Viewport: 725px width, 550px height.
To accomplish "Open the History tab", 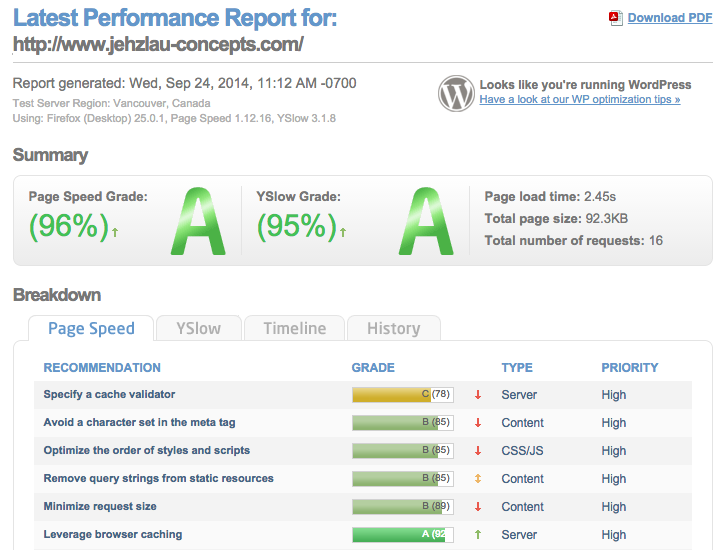I will 393,328.
